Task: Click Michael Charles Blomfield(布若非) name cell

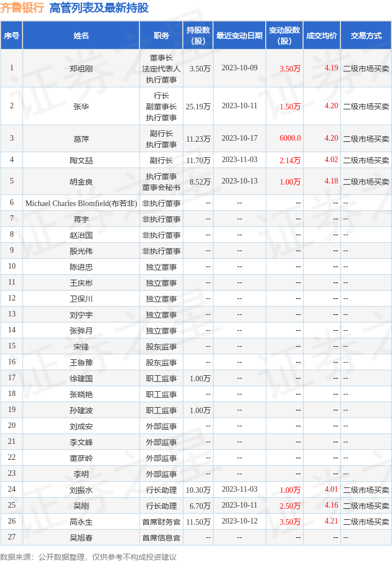Action: point(81,203)
